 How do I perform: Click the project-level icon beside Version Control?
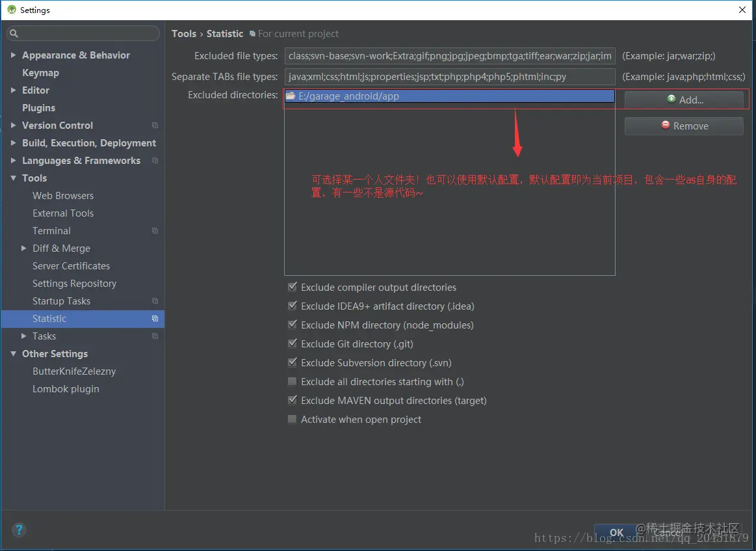(155, 126)
